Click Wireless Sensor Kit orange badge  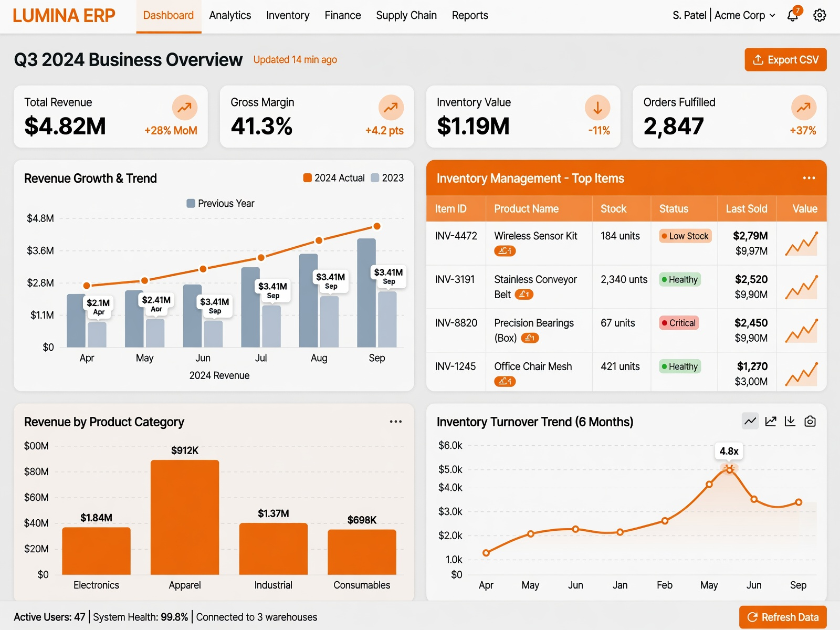click(x=505, y=251)
